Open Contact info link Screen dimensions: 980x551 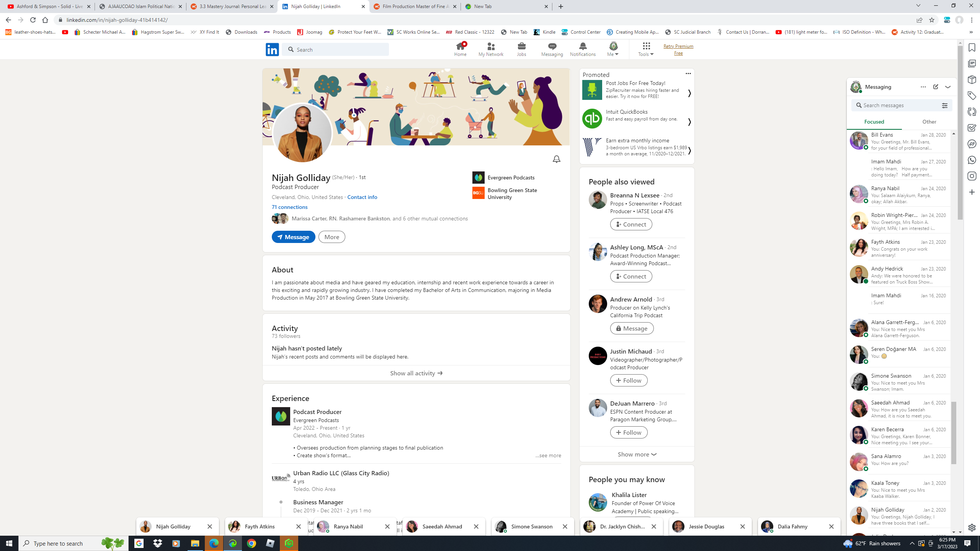pos(362,197)
